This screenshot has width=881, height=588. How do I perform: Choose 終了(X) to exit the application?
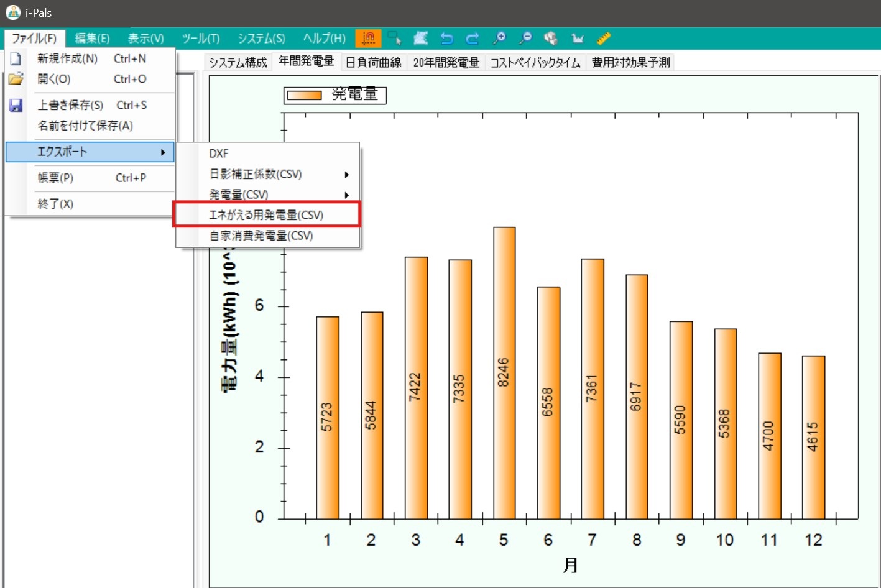point(91,204)
